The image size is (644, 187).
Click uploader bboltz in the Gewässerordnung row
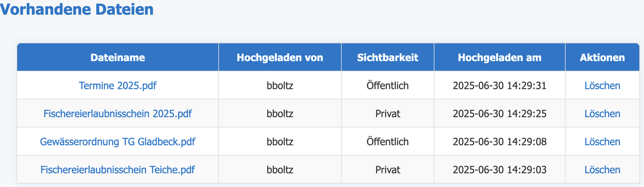click(280, 141)
